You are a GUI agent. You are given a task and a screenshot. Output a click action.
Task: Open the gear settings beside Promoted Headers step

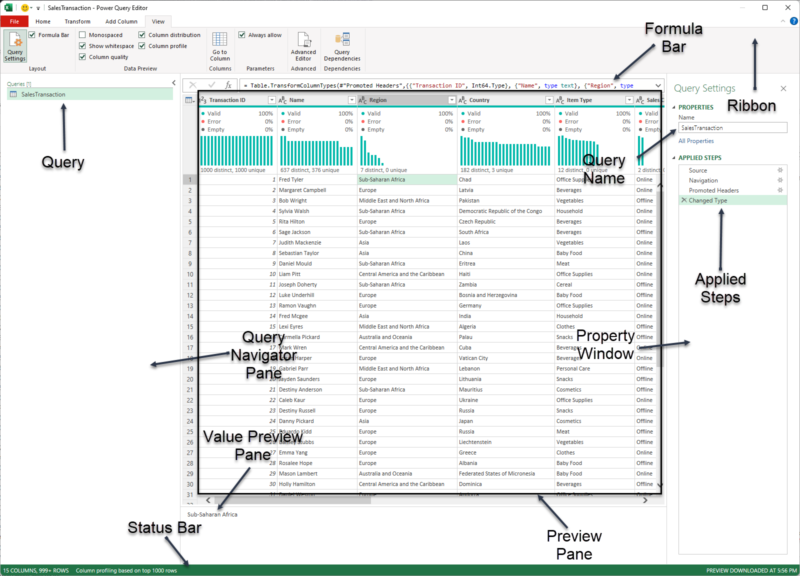click(779, 190)
